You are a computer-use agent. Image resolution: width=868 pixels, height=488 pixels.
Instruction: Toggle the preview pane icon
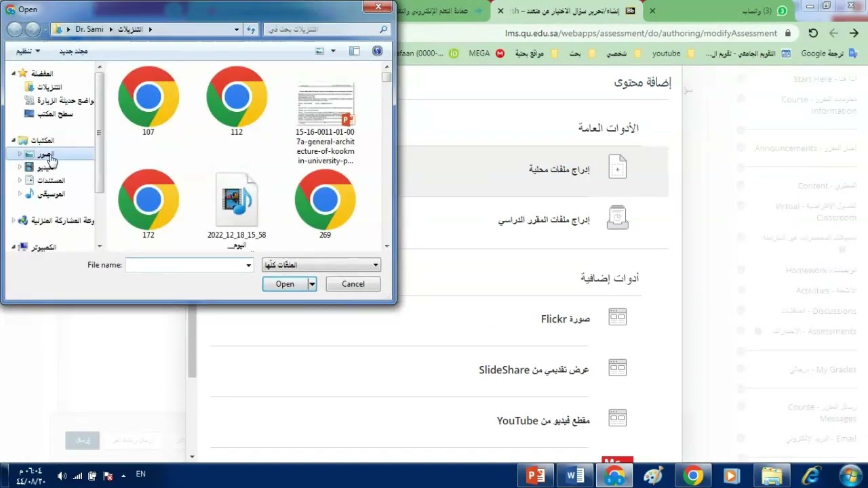[x=354, y=51]
